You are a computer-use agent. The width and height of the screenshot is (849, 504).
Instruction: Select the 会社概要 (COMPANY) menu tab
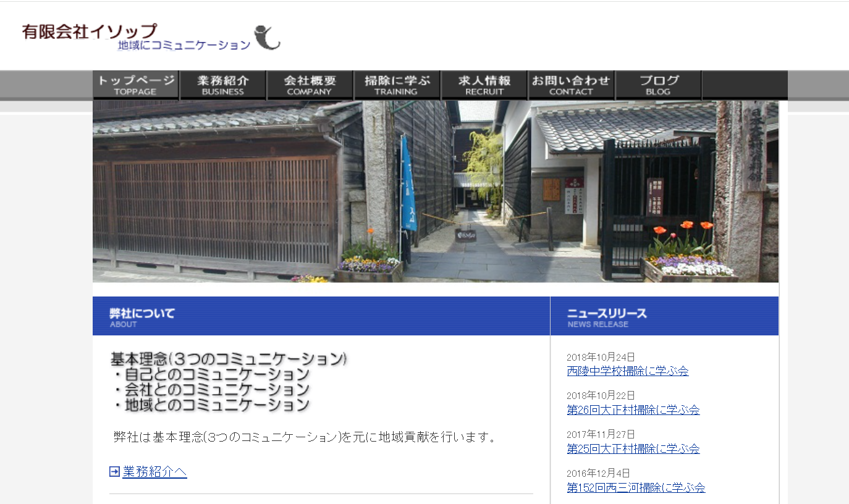pos(310,85)
